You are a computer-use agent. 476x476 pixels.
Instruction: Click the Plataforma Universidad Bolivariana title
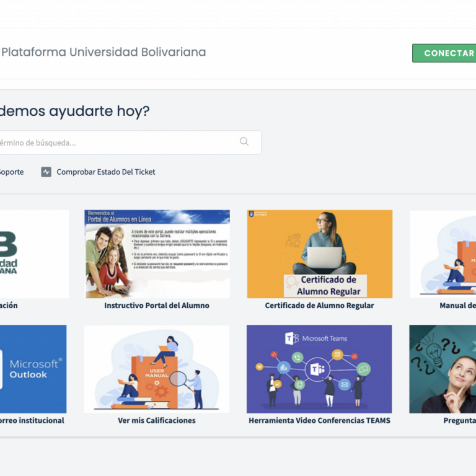(x=104, y=52)
